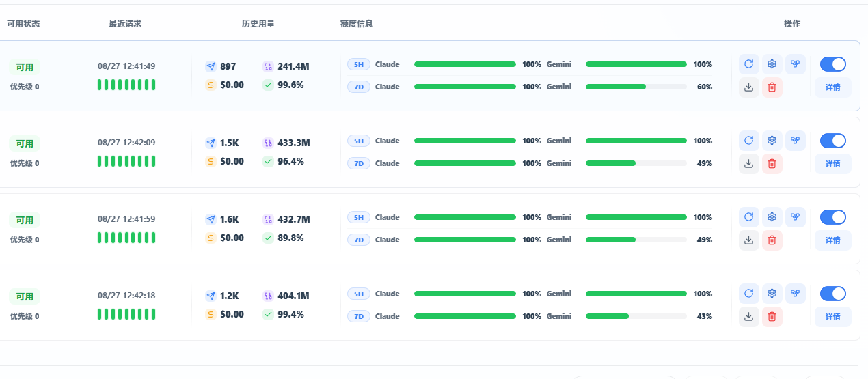Click the green check icon beside 89.8%
868x379 pixels.
[x=268, y=238]
